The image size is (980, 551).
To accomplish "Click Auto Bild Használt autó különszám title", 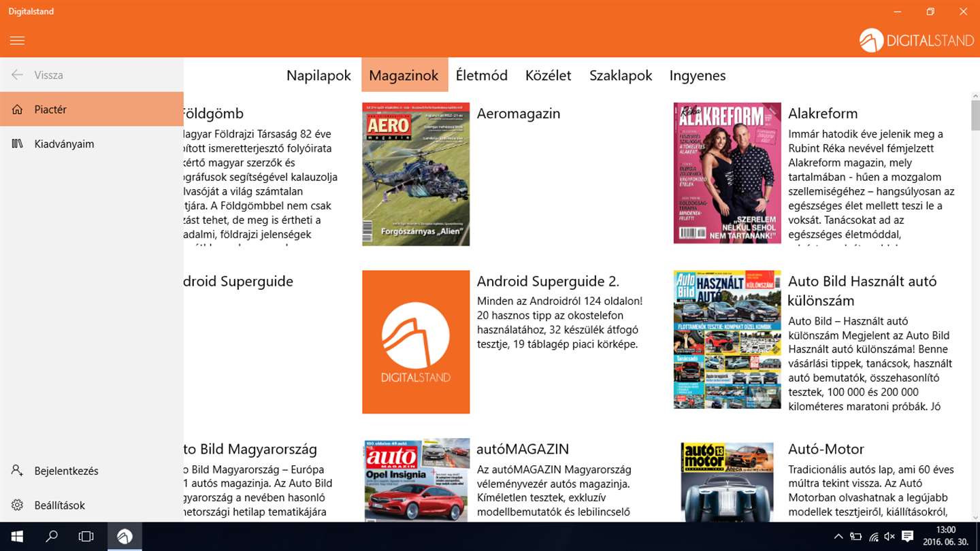I will [862, 290].
